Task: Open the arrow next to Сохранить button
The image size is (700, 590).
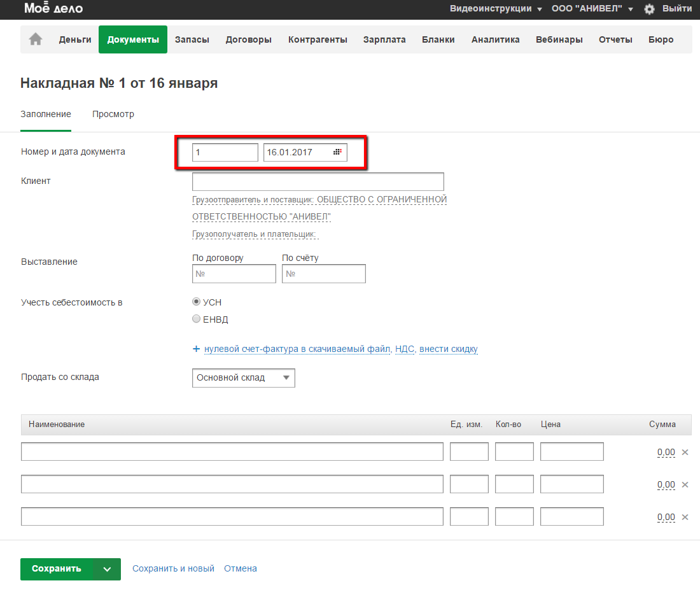Action: (108, 569)
